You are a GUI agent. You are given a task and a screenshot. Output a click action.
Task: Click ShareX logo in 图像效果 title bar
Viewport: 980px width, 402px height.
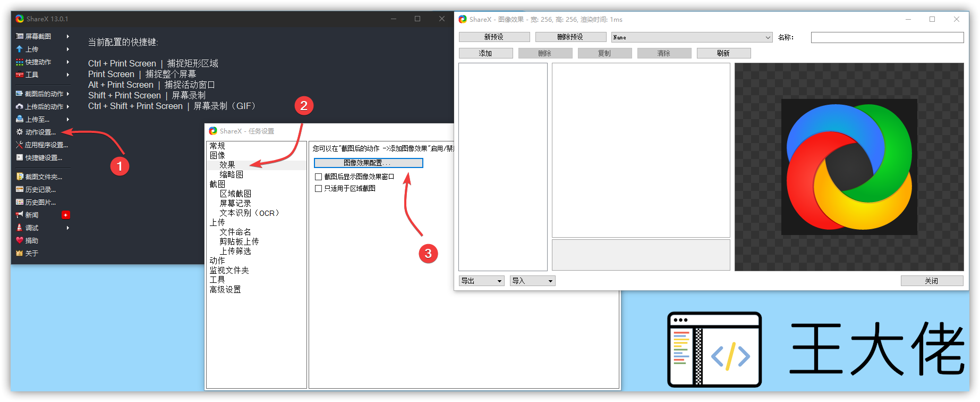point(463,19)
